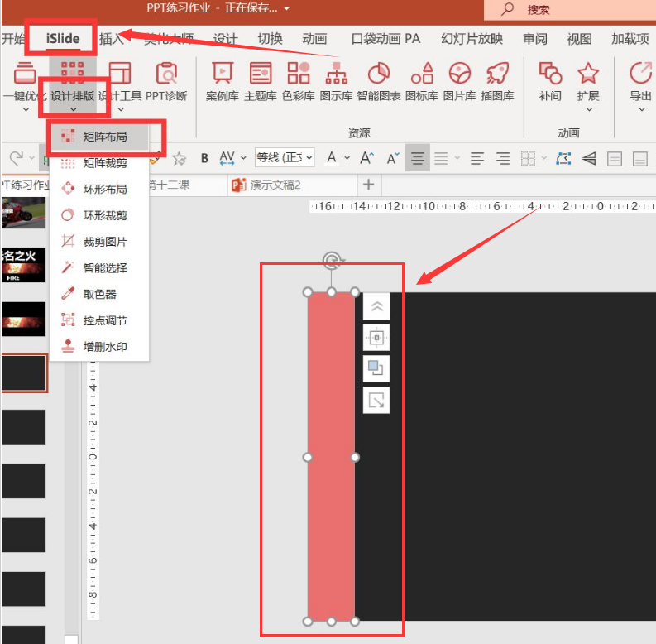This screenshot has height=644, width=656.
Task: Select the motorcycle slide thumbnail
Action: pyautogui.click(x=23, y=213)
